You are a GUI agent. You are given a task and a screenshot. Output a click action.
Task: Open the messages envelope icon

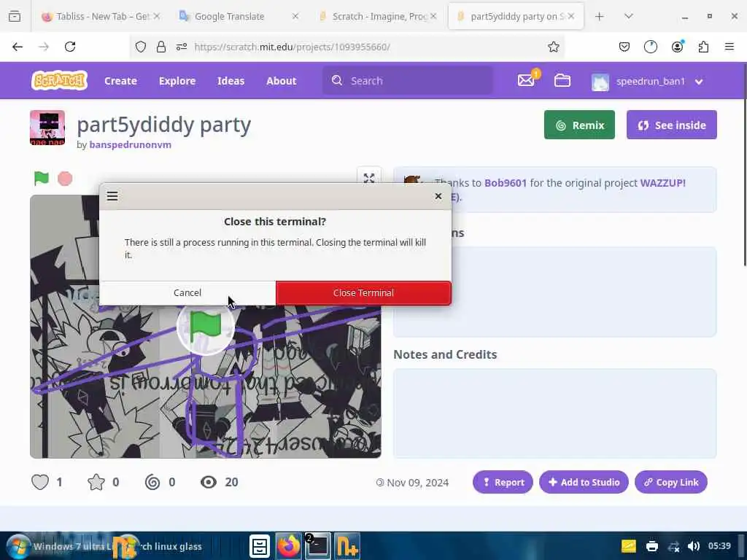pos(526,80)
